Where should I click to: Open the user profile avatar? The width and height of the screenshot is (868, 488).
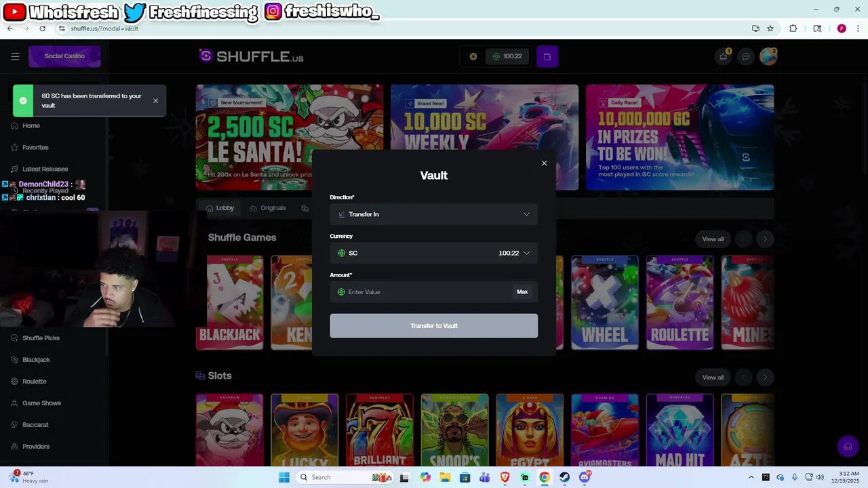pyautogui.click(x=768, y=56)
